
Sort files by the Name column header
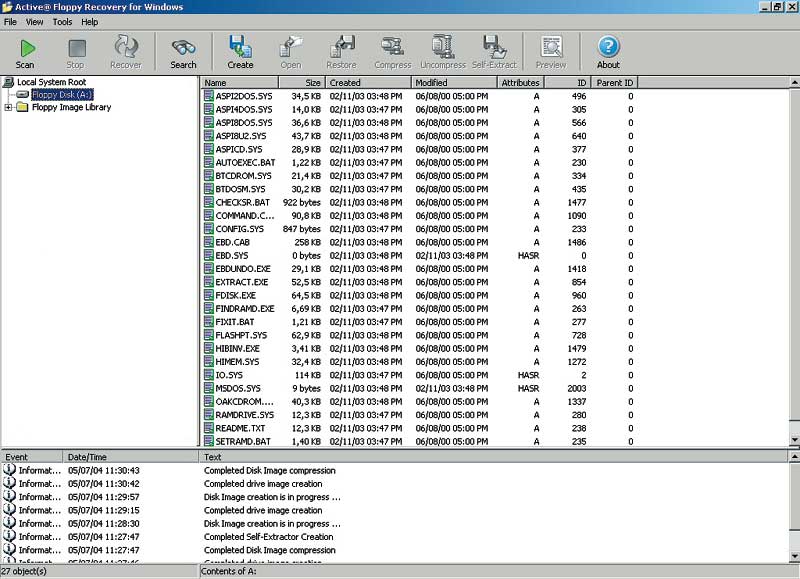point(239,83)
